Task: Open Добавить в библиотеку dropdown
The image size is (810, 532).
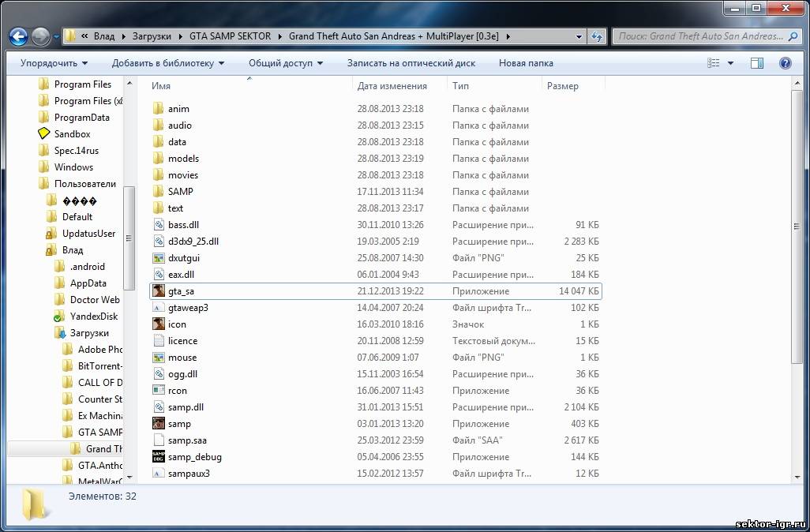Action: [168, 63]
